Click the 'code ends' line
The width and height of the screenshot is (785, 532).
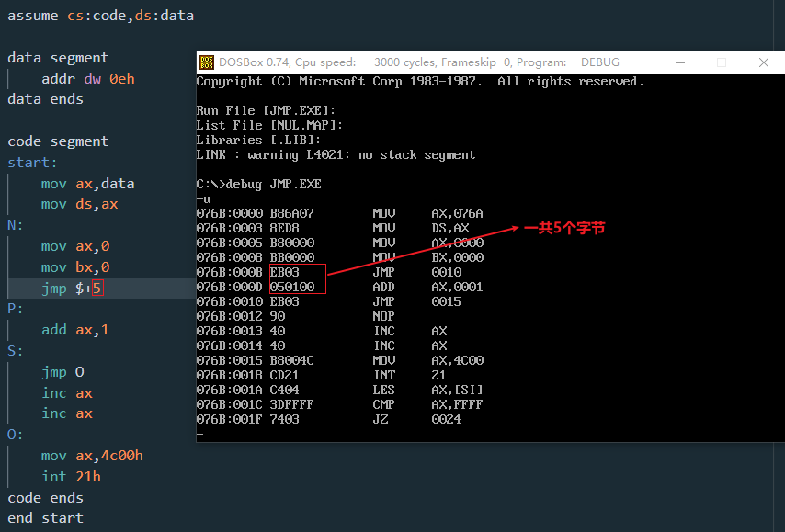46,497
